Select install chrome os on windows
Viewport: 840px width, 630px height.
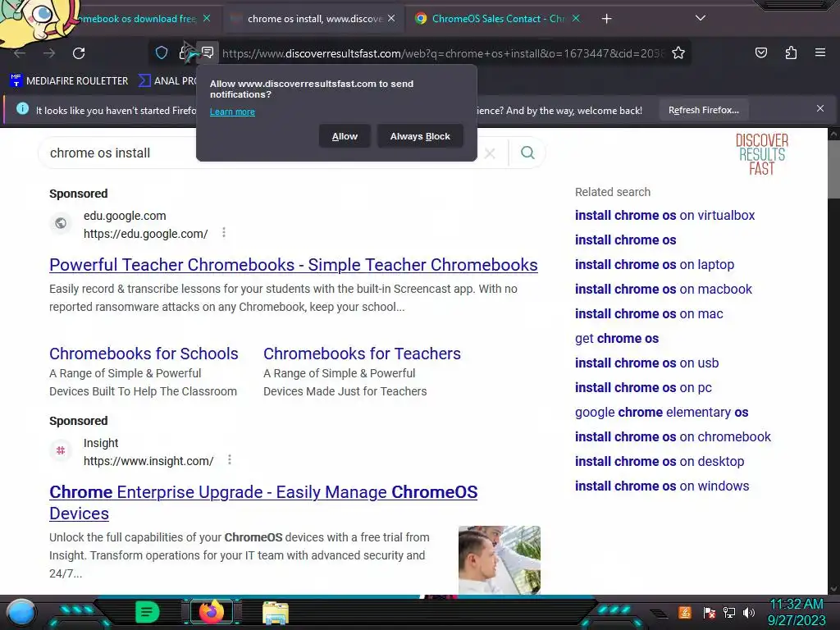point(662,486)
